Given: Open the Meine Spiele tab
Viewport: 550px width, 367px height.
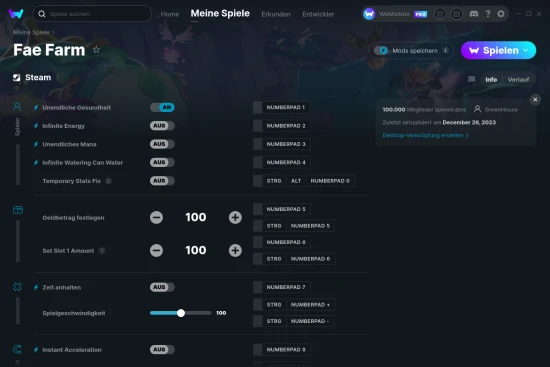Looking at the screenshot, I should coord(220,13).
